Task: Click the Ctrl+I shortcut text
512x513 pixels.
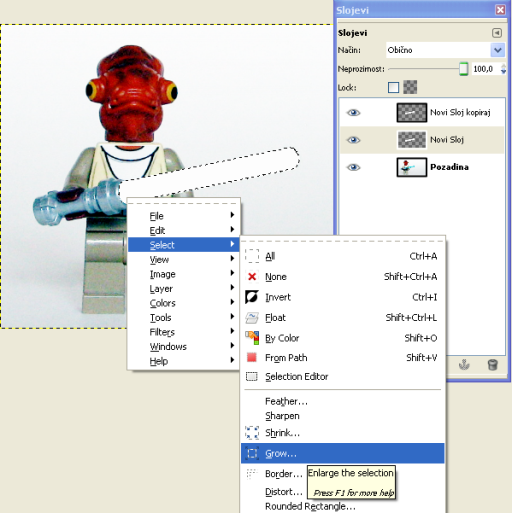Action: [x=424, y=297]
